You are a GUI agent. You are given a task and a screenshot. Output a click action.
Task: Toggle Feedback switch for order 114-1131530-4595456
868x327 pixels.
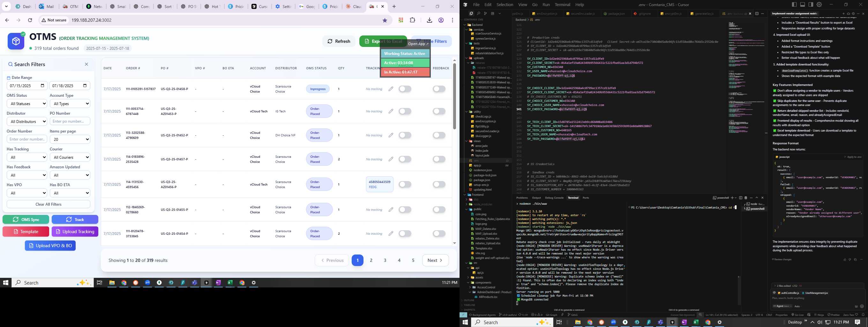(439, 184)
